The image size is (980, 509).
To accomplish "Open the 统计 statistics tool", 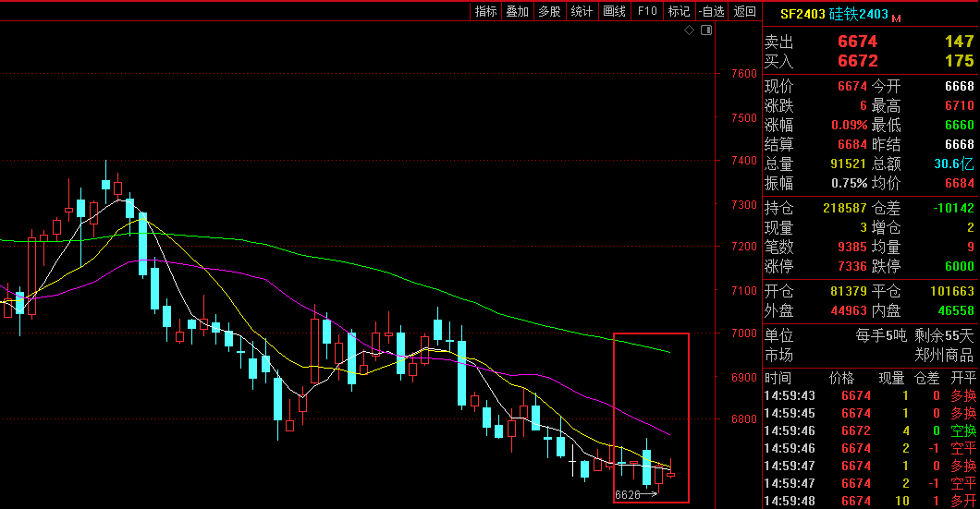I will coord(582,11).
